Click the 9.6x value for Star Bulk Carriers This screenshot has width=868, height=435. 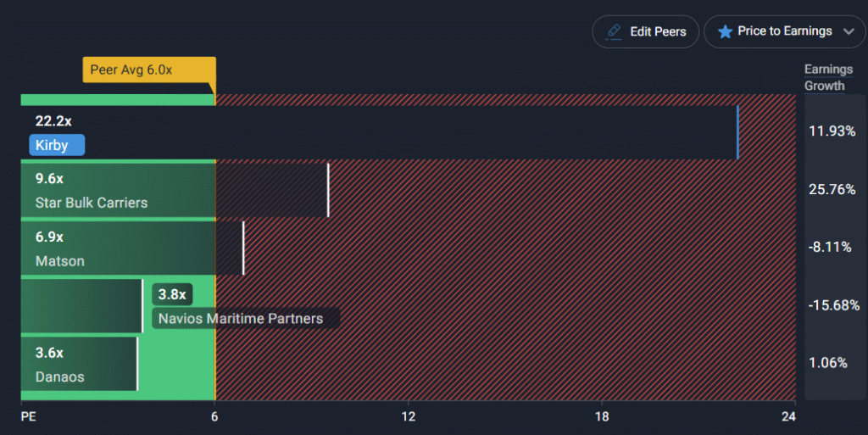(49, 179)
